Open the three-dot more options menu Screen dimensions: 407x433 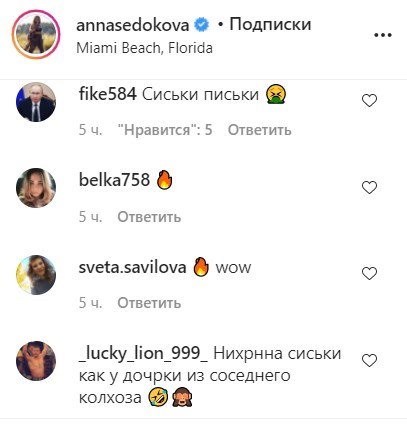coord(383,35)
